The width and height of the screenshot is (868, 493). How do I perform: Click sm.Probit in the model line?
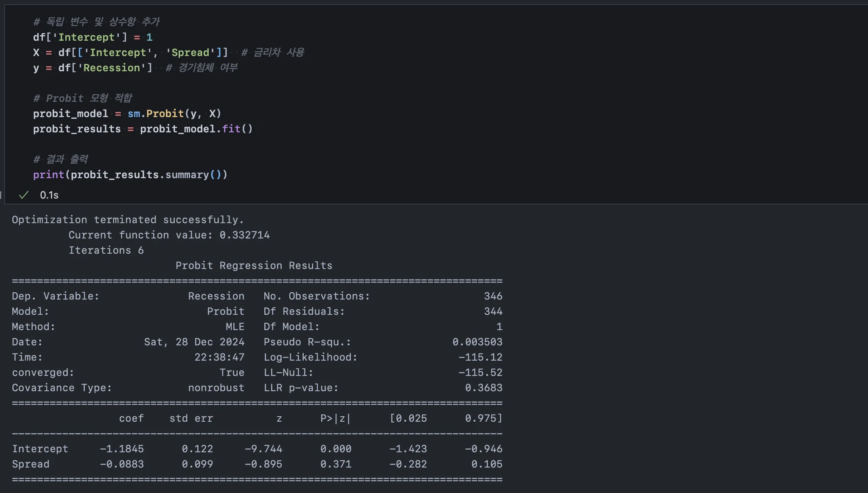tap(156, 114)
